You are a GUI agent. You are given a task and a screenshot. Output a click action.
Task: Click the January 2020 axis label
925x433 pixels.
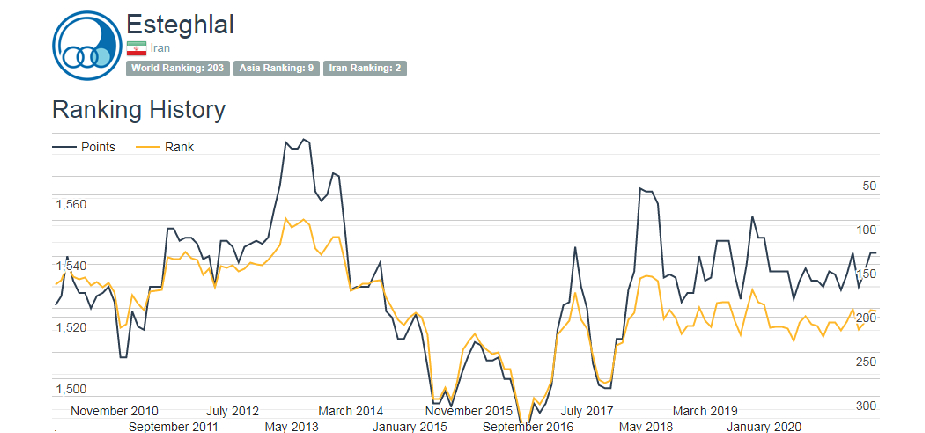[764, 427]
